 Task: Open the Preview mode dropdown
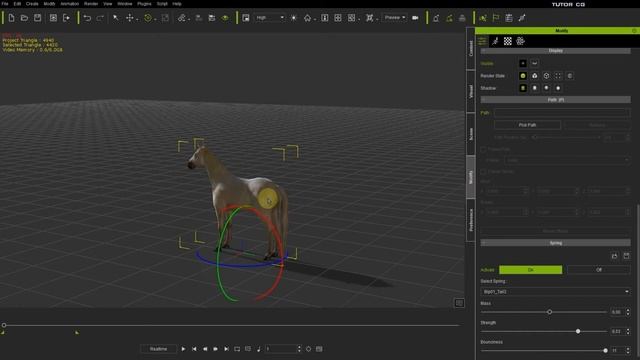tap(394, 18)
